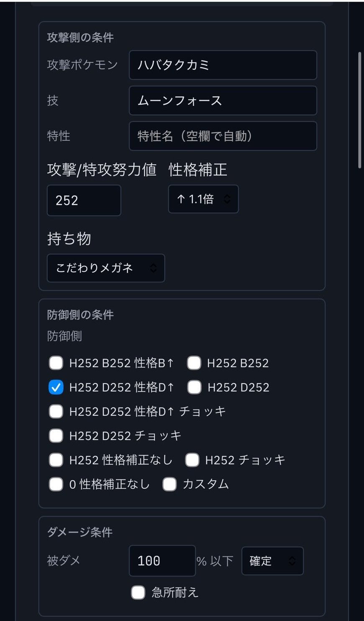Enable the H252 B252 性格B↑ preset
The width and height of the screenshot is (364, 621).
[x=56, y=363]
